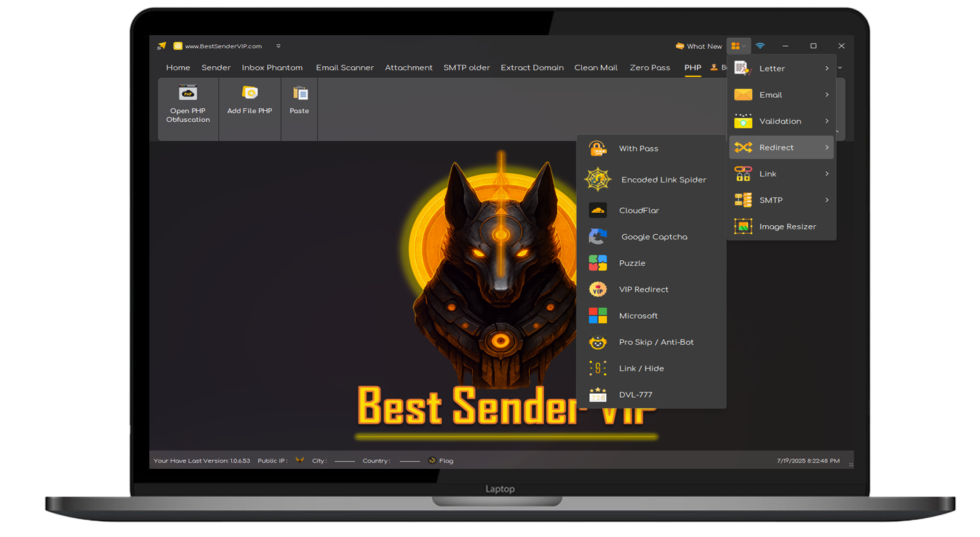Click the orange Email envelope icon
This screenshot has width=980, height=537.
point(743,95)
